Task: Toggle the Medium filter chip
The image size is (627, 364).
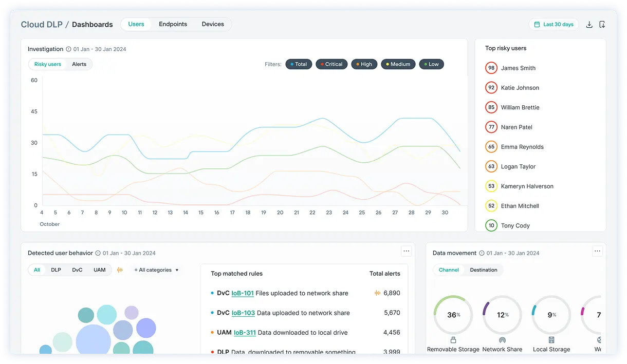Action: 398,64
